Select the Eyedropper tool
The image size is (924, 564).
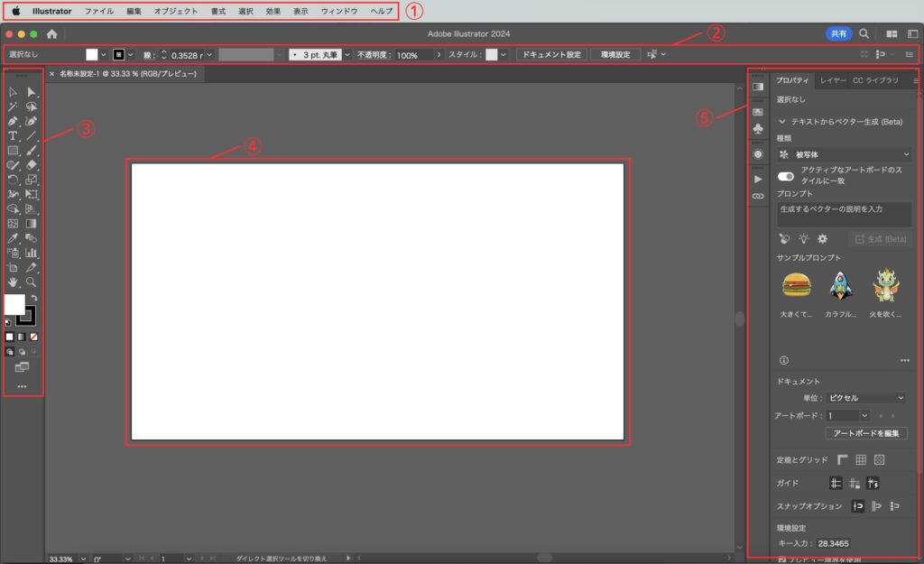click(x=13, y=238)
